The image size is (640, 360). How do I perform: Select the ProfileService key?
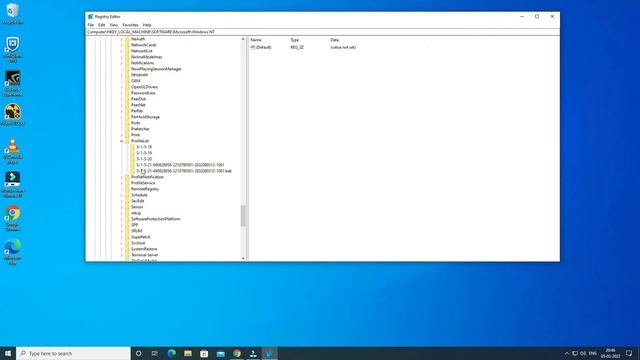tap(143, 183)
